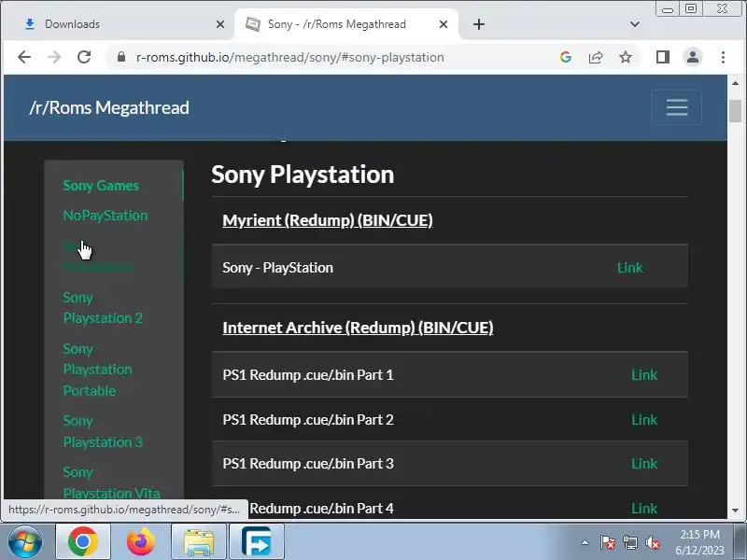
Task: Toggle the hamburger navigation menu
Action: (x=676, y=107)
